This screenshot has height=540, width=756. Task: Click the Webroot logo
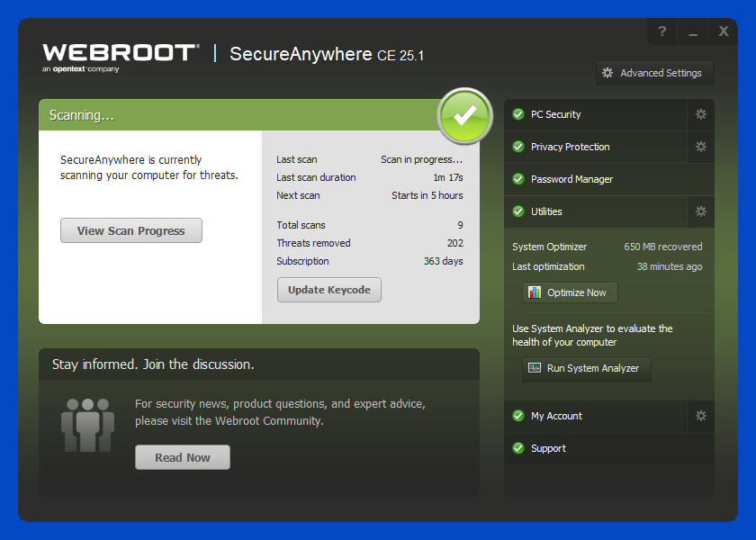pos(121,58)
